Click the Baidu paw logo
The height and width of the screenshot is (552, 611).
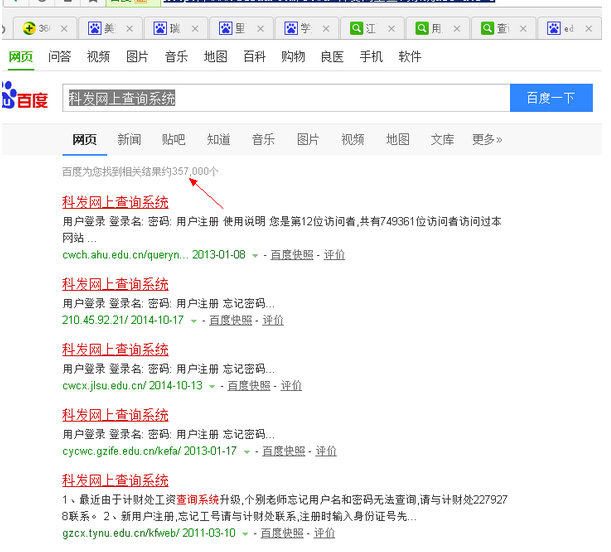pos(24,95)
